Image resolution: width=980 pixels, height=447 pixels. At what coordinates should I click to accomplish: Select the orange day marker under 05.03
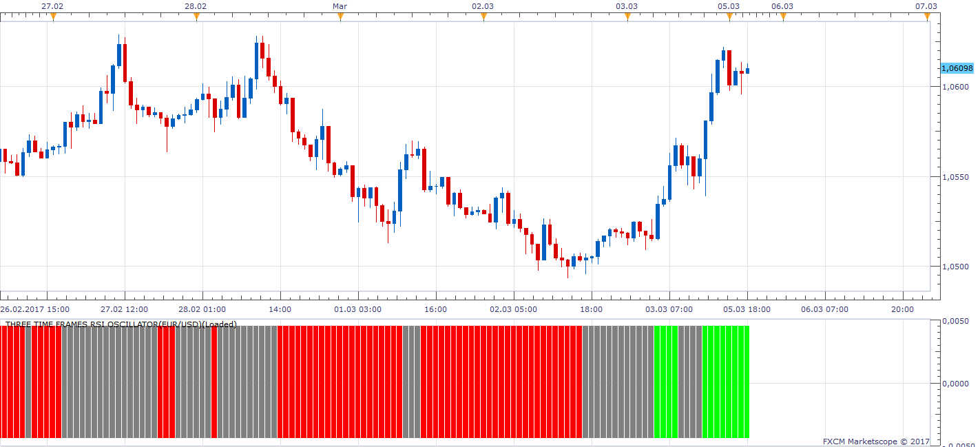click(730, 17)
